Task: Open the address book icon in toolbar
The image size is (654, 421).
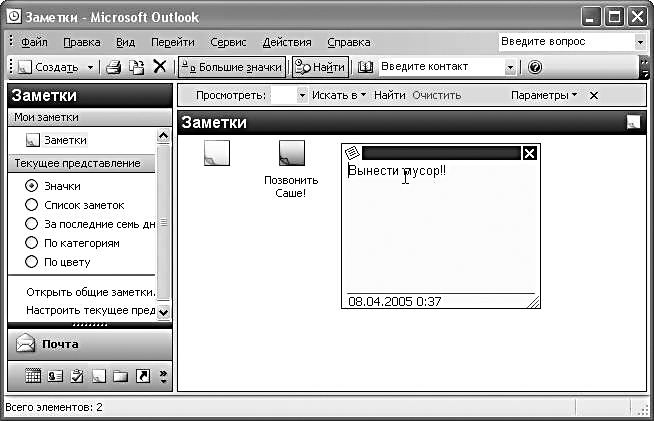Action: [x=365, y=67]
